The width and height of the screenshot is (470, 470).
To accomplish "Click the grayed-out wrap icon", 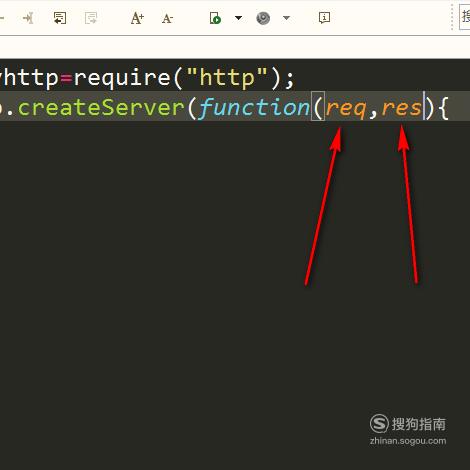I will pos(91,18).
